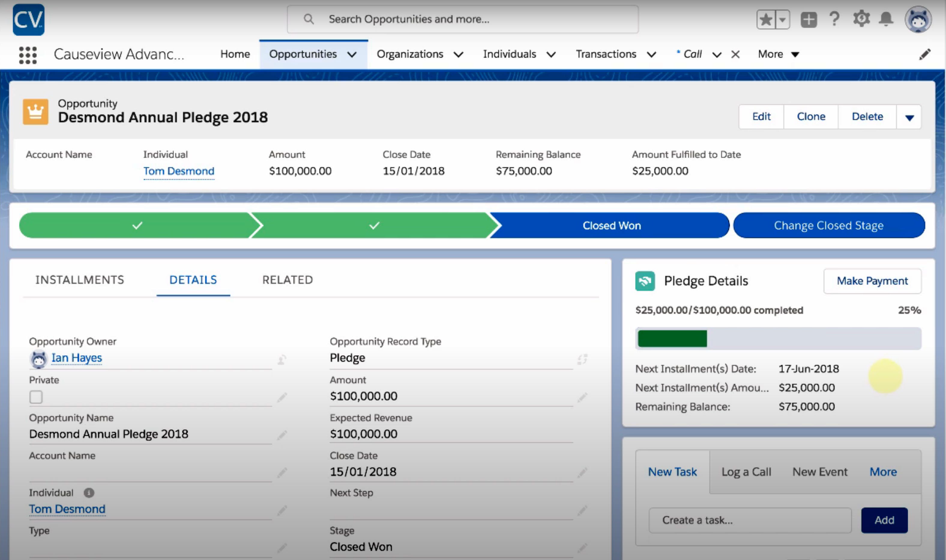Screen dimensions: 946x560
Task: Edit Individual field pencil icon
Action: [282, 510]
